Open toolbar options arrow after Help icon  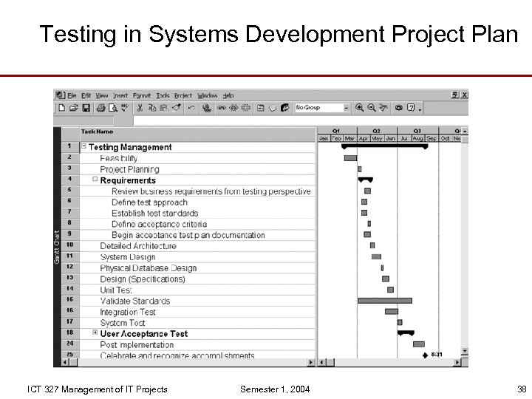(420, 109)
